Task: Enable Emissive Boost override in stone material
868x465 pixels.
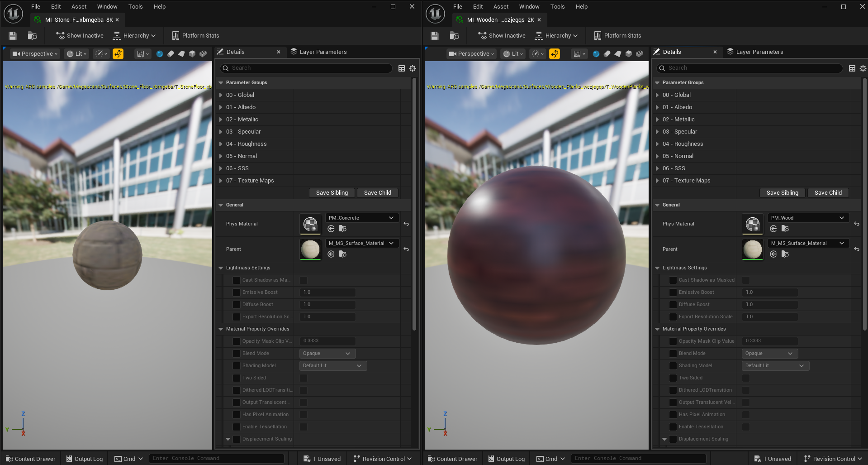Action: [237, 292]
